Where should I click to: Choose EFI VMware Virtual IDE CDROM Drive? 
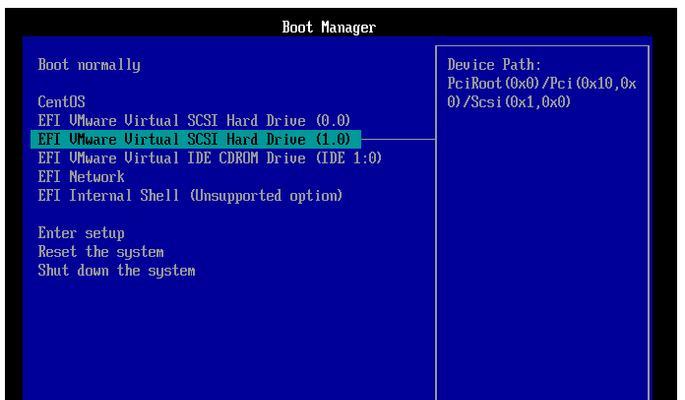point(210,158)
